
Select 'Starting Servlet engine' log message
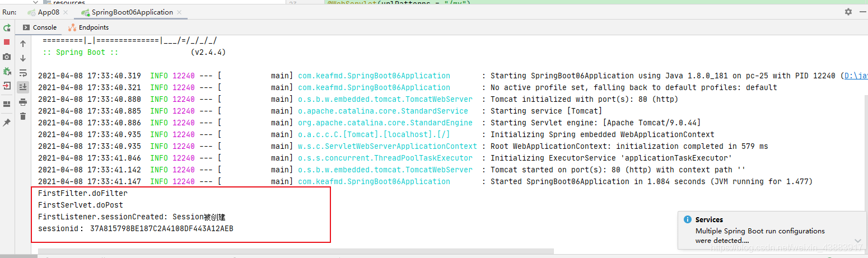(596, 123)
